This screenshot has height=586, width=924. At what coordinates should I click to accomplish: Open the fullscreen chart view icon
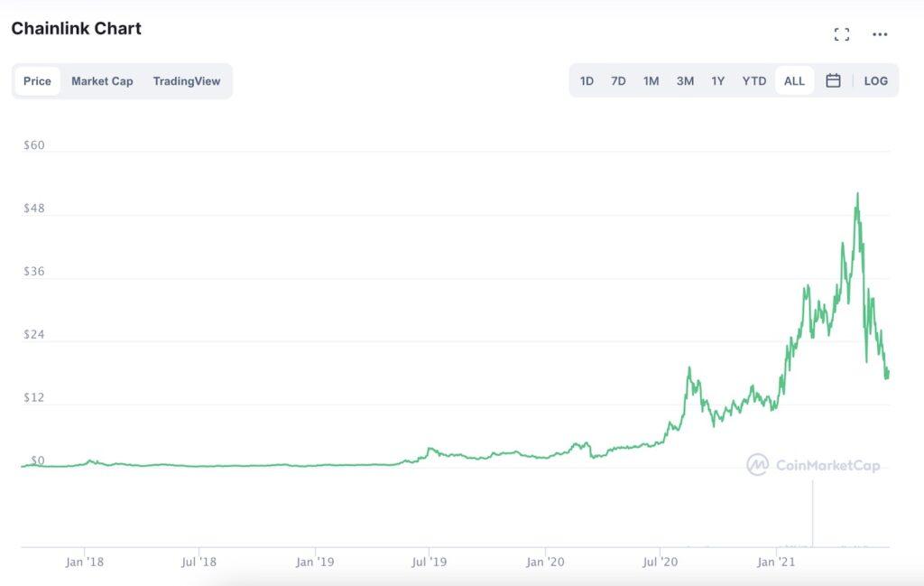[842, 34]
